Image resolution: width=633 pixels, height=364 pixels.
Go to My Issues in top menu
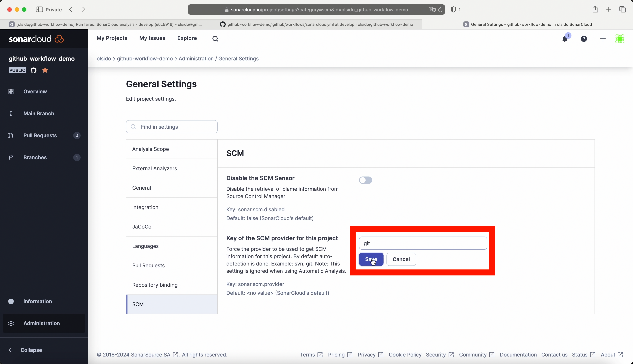pyautogui.click(x=152, y=38)
